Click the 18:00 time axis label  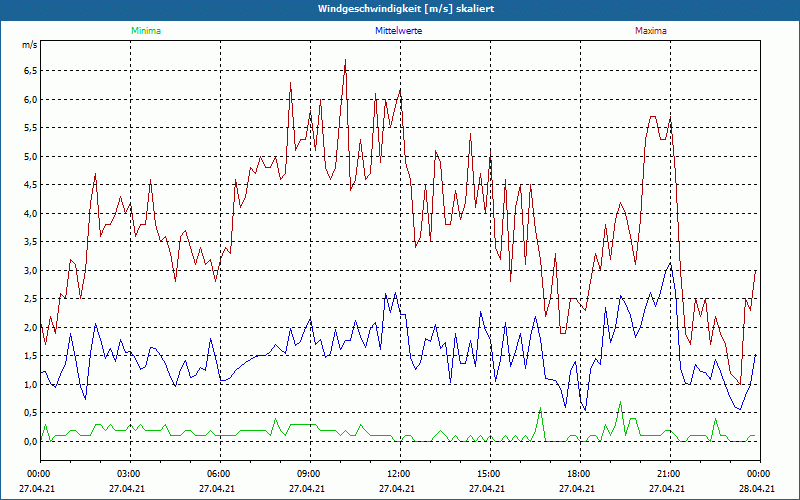(x=577, y=474)
